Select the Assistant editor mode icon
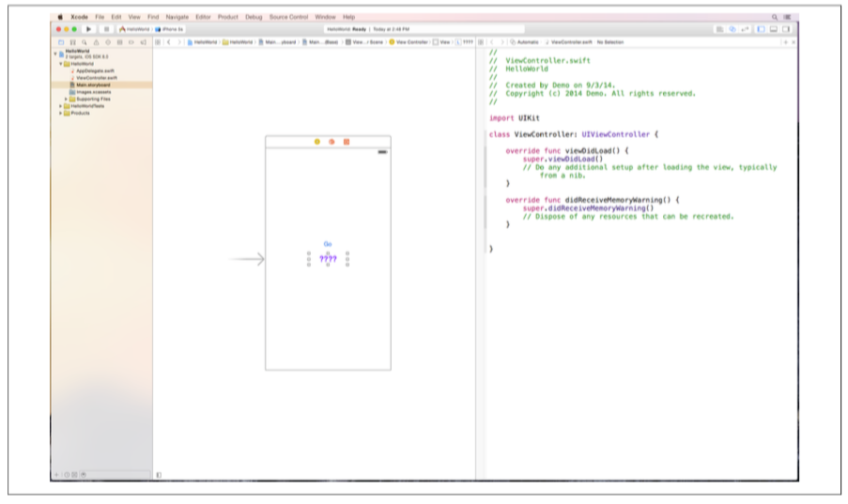Viewport: 848px width, 504px height. coord(731,29)
